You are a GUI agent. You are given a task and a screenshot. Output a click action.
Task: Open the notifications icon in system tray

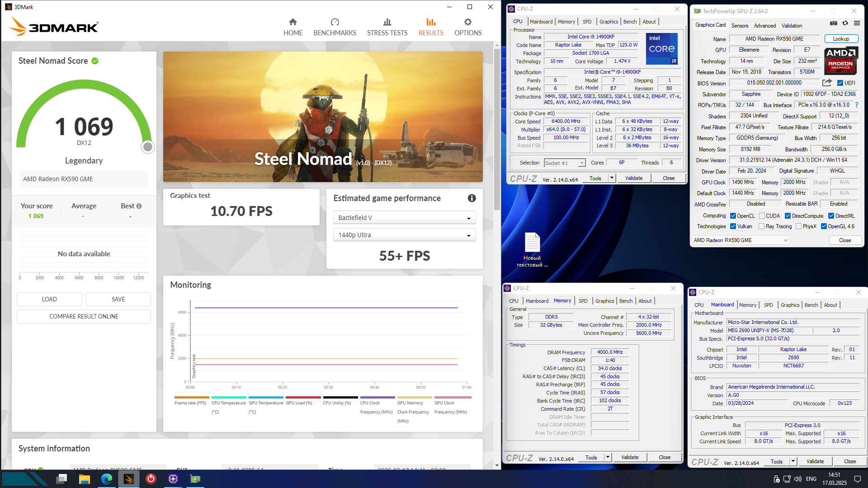[857, 479]
